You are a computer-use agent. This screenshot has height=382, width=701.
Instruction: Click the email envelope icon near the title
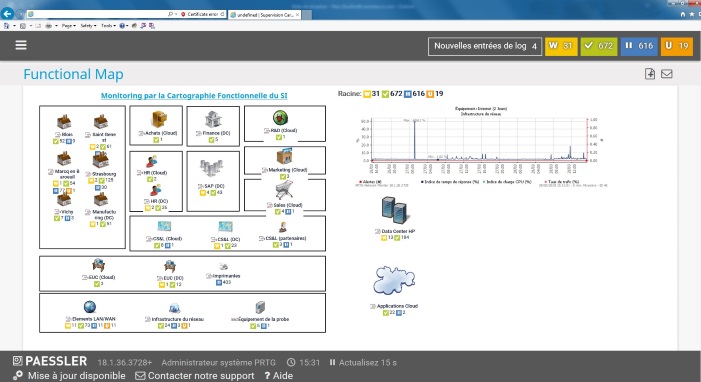pos(667,74)
